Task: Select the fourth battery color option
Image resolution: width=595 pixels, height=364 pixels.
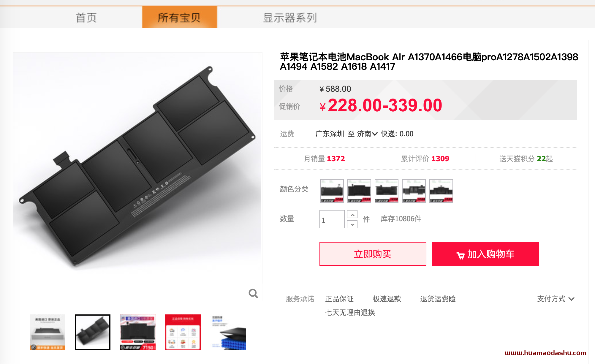Action: tap(414, 191)
